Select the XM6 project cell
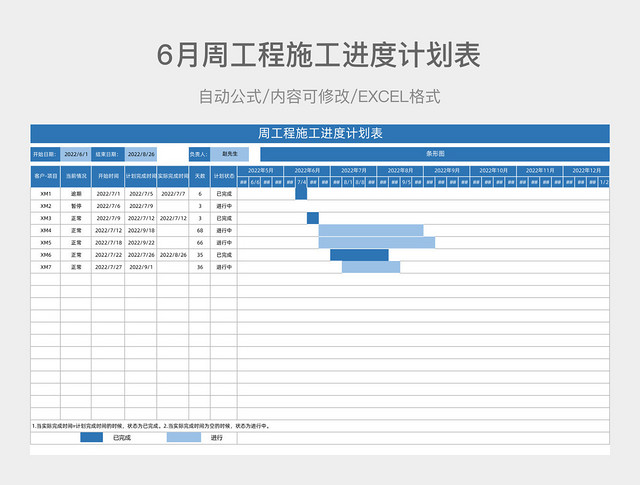 [45, 255]
